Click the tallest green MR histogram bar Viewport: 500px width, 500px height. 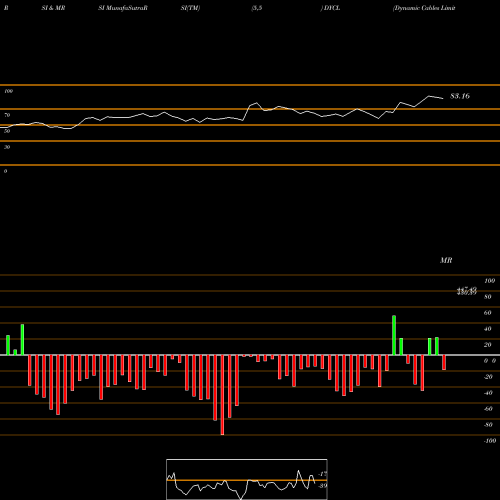click(394, 335)
